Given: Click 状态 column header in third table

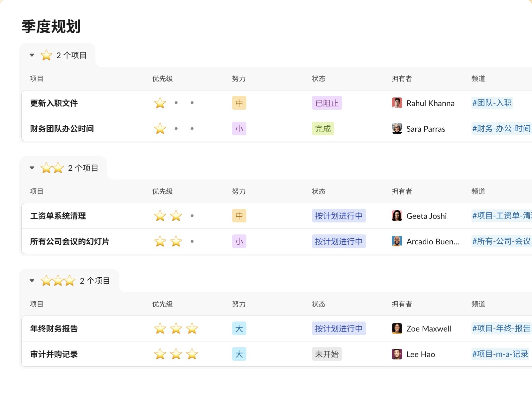Looking at the screenshot, I should tap(319, 304).
